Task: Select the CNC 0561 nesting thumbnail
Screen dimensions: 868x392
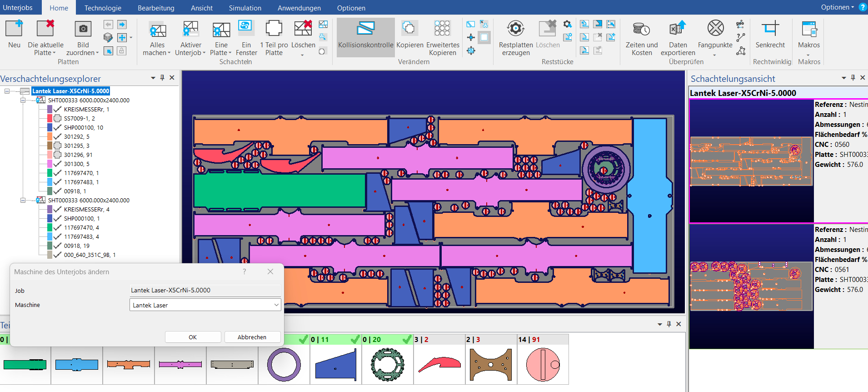Action: [x=751, y=286]
